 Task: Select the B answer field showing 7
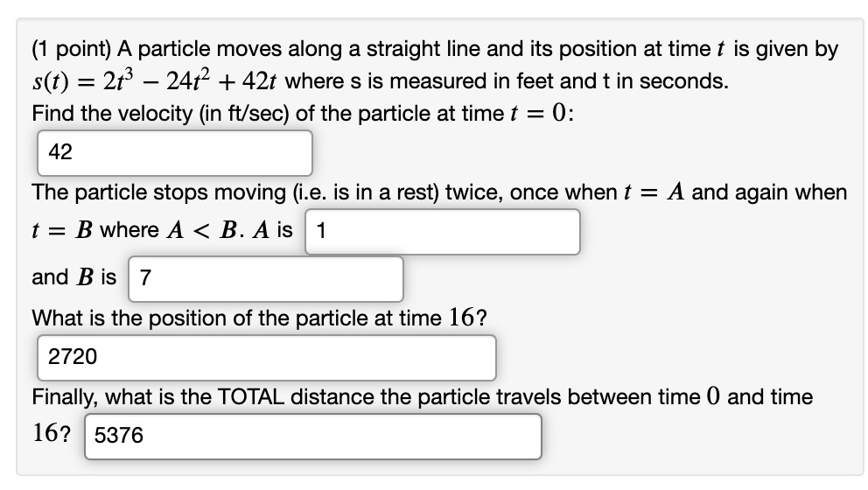[266, 279]
